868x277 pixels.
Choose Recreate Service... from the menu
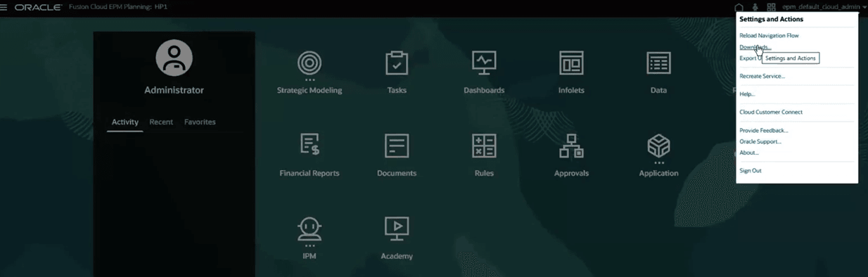click(762, 76)
